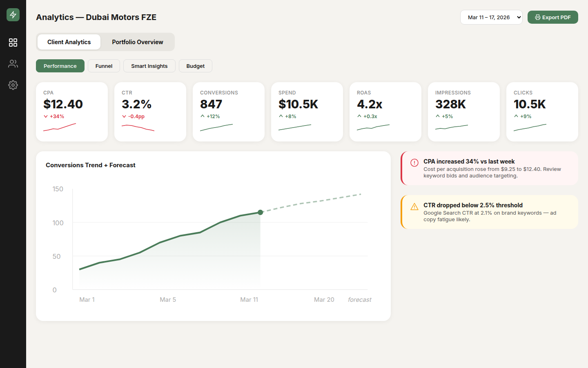Click the CPA sparkline chart
This screenshot has width=588, height=368.
point(60,128)
